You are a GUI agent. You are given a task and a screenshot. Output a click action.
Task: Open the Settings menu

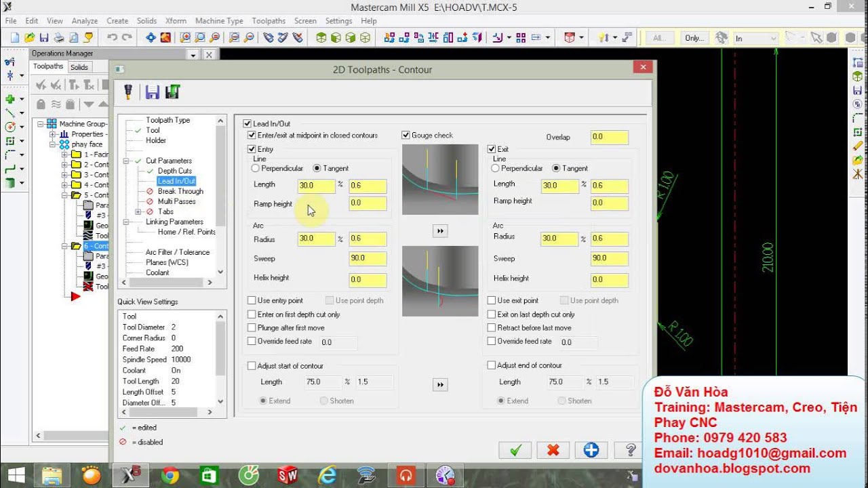[338, 21]
